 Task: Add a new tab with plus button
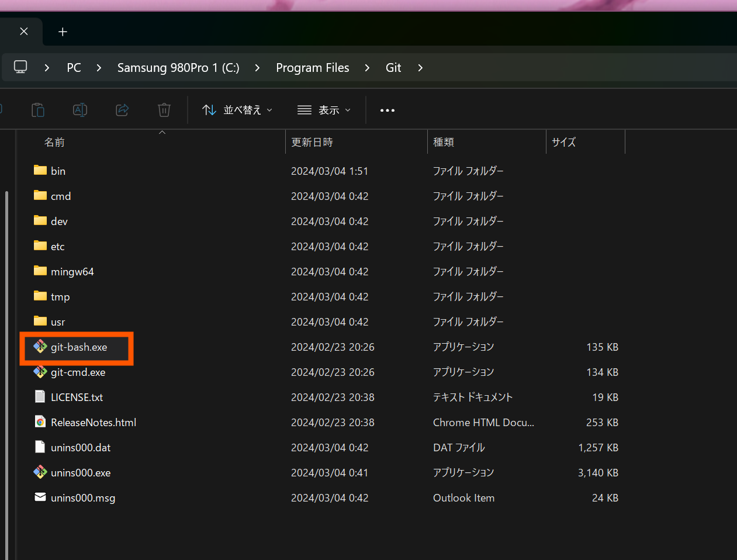point(63,32)
